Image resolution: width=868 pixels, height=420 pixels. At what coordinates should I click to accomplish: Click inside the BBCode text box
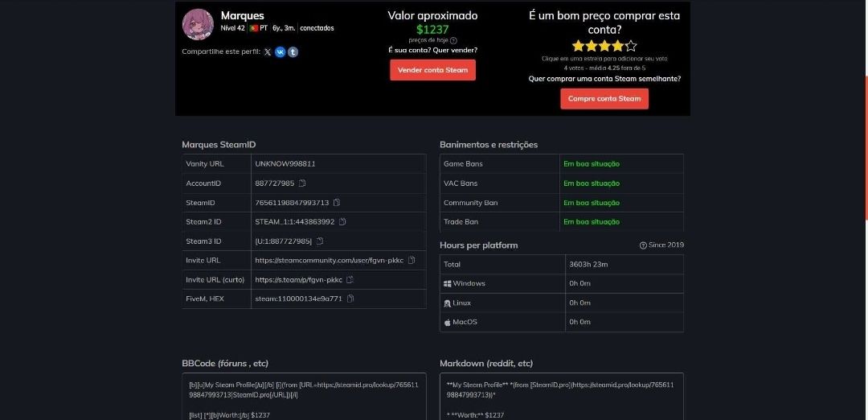(304, 396)
